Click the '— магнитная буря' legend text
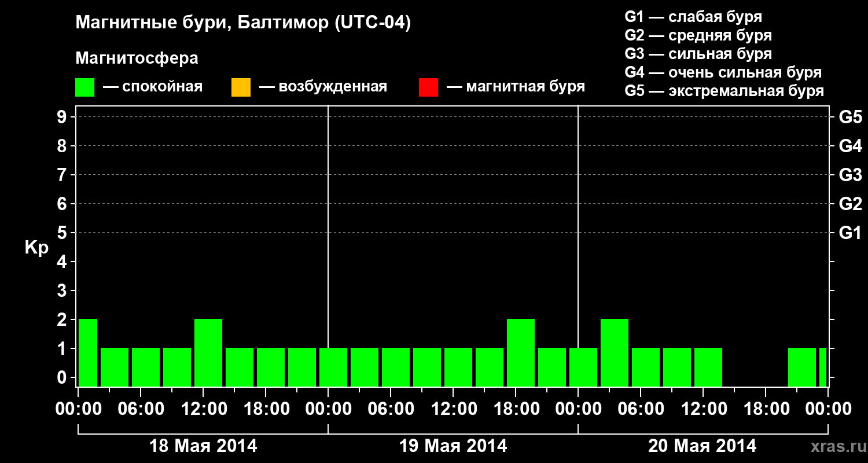The height and width of the screenshot is (463, 868). 516,87
